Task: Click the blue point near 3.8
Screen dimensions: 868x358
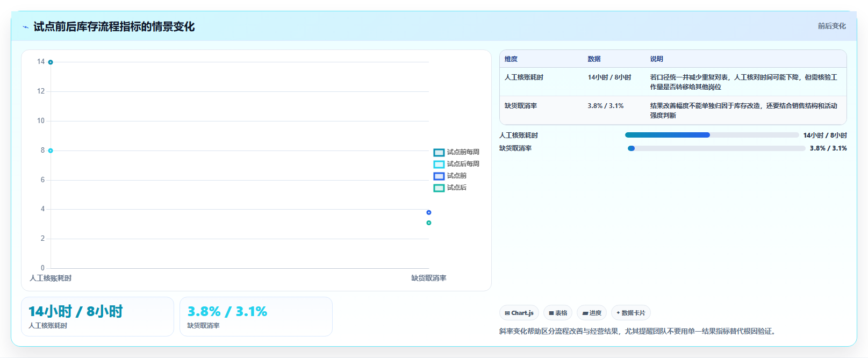Action: (x=429, y=212)
